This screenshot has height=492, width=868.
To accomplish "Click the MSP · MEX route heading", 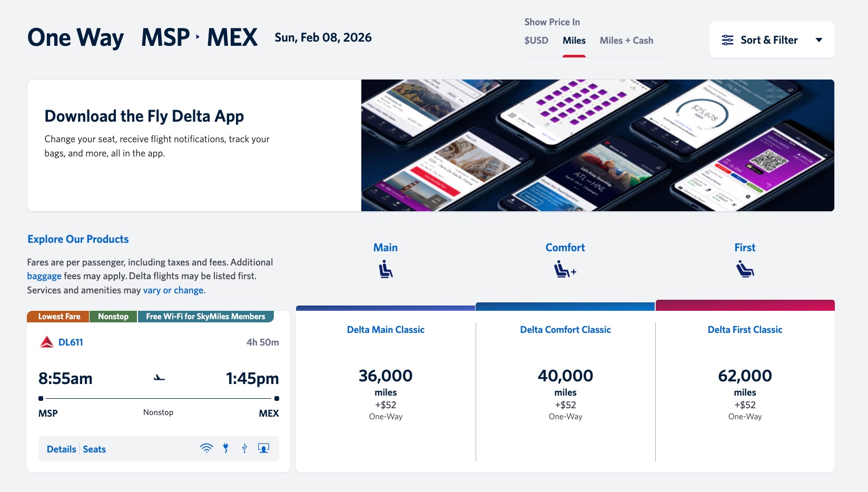I will pos(199,37).
